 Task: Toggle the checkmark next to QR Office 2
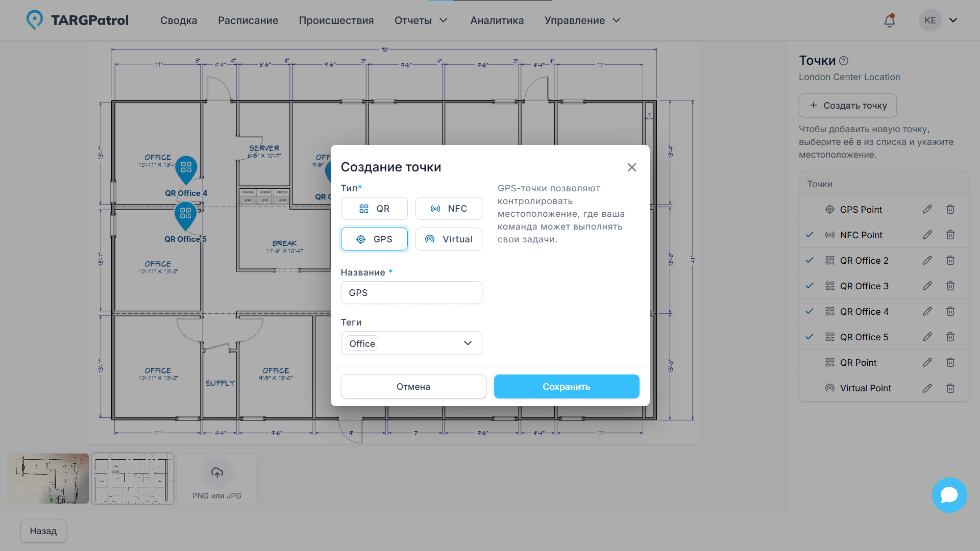coord(809,260)
